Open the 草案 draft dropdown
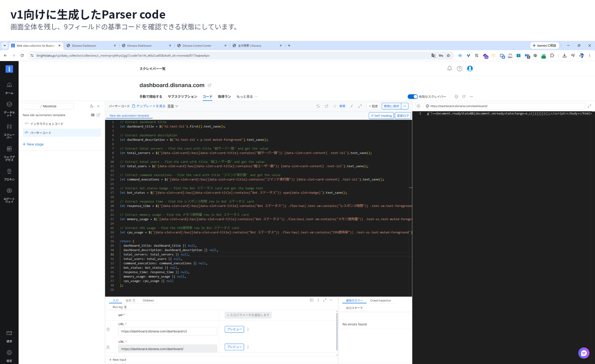 tap(173, 106)
